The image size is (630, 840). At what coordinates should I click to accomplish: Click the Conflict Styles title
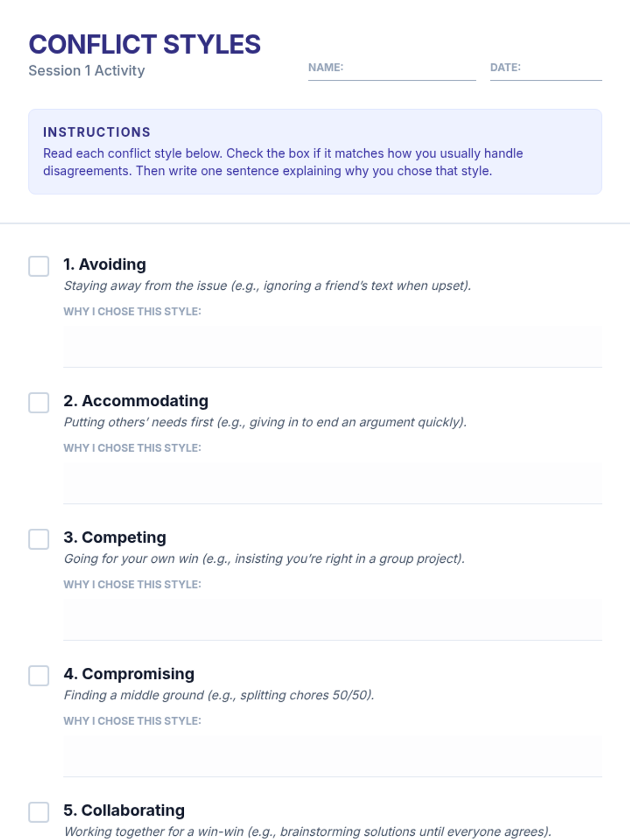(144, 45)
